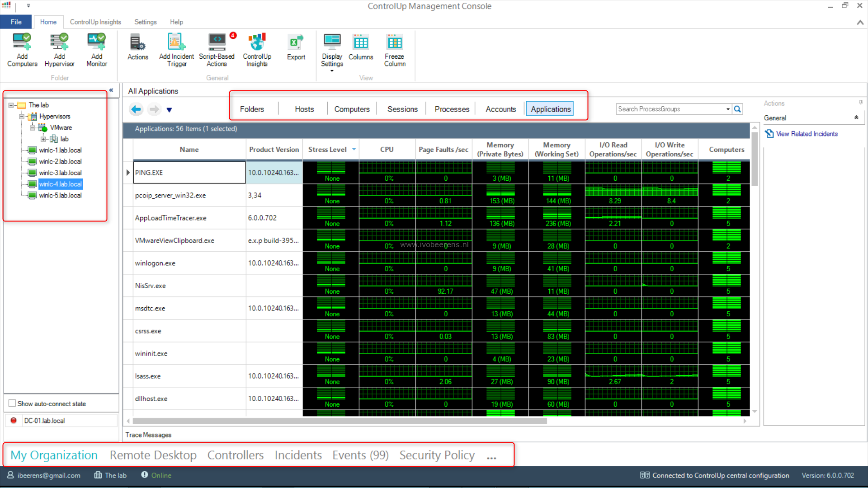Viewport: 868px width, 488px height.
Task: Click the more tabs ellipsis
Action: pos(491,457)
